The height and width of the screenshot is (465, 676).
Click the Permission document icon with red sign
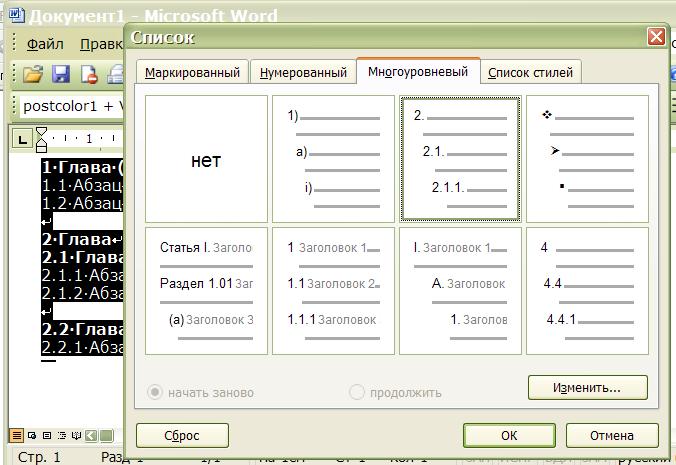point(88,74)
